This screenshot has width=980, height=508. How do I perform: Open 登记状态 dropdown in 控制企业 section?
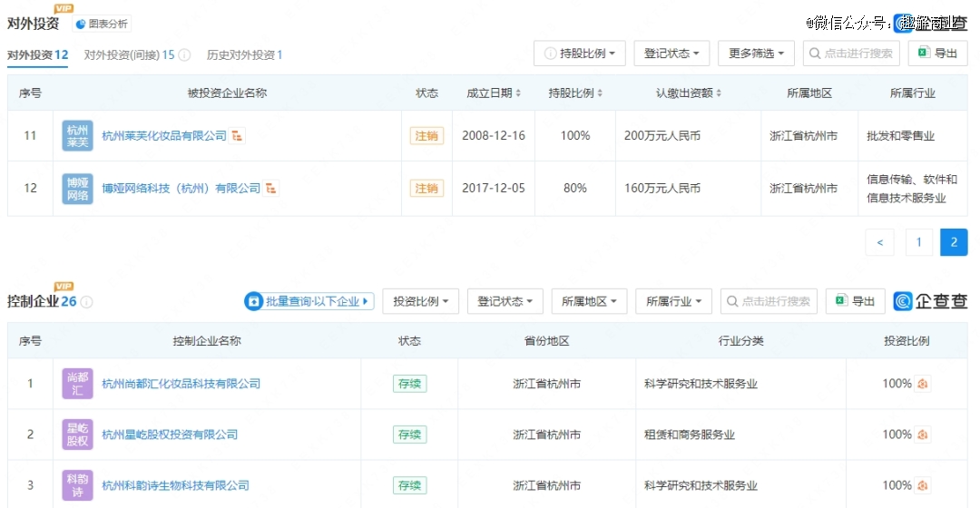pyautogui.click(x=505, y=301)
